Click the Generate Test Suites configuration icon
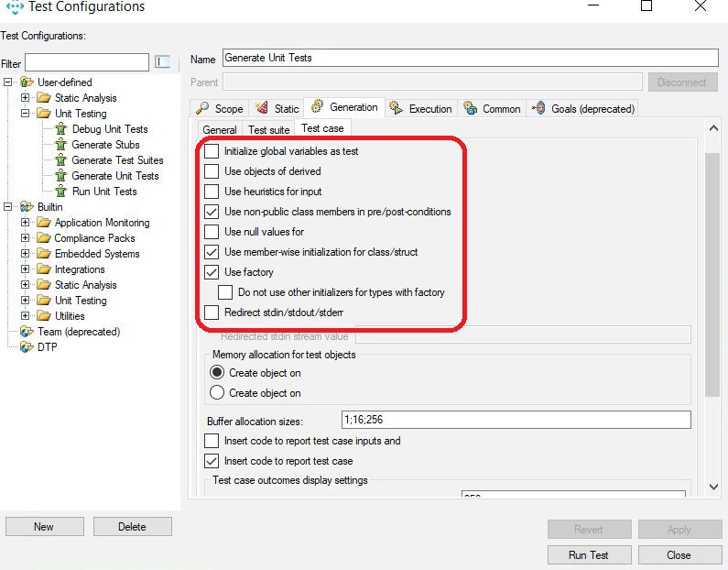The width and height of the screenshot is (728, 570). [60, 160]
